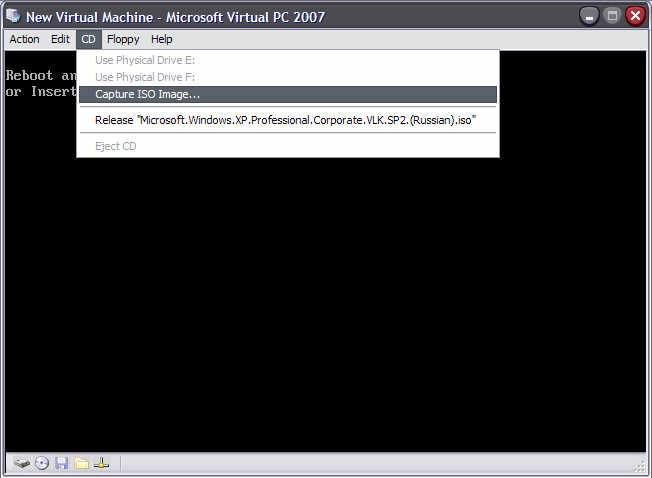The width and height of the screenshot is (652, 478).
Task: Click the window resize grip corner
Action: pos(640,466)
